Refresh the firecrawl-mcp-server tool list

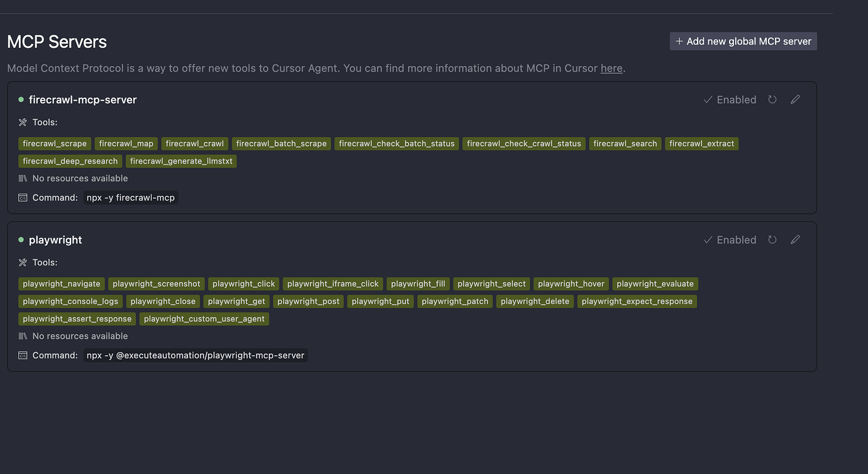point(772,99)
